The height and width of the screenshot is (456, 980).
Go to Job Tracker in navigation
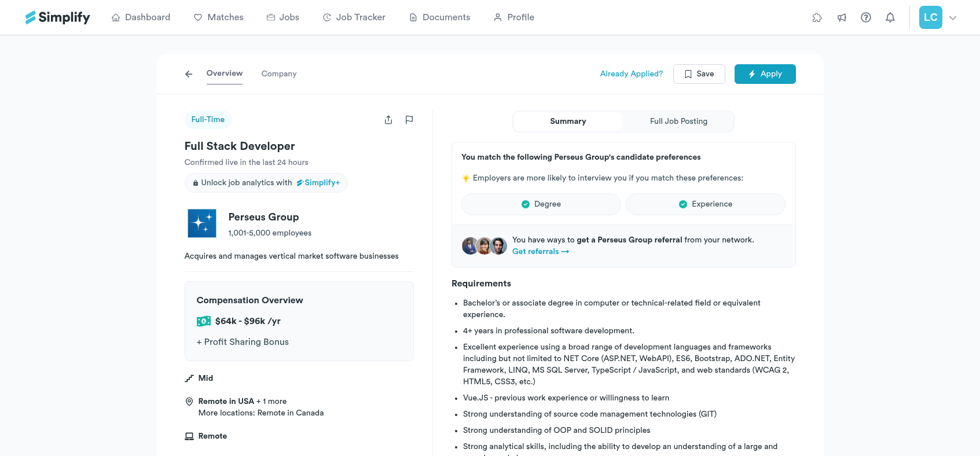click(354, 17)
